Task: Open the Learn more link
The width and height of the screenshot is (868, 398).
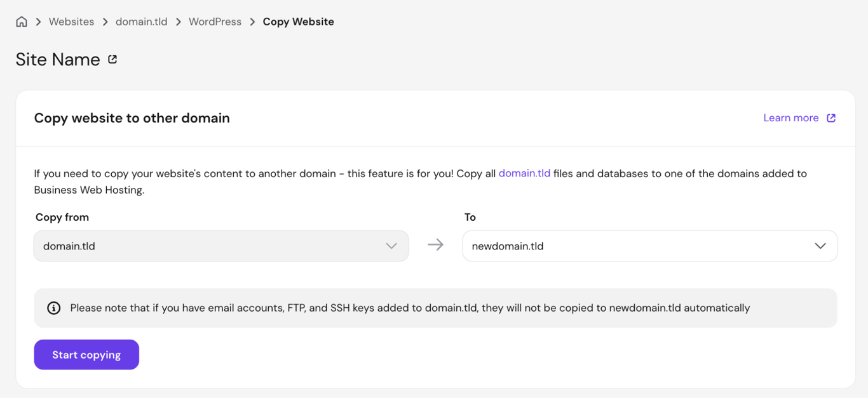Action: (x=790, y=118)
